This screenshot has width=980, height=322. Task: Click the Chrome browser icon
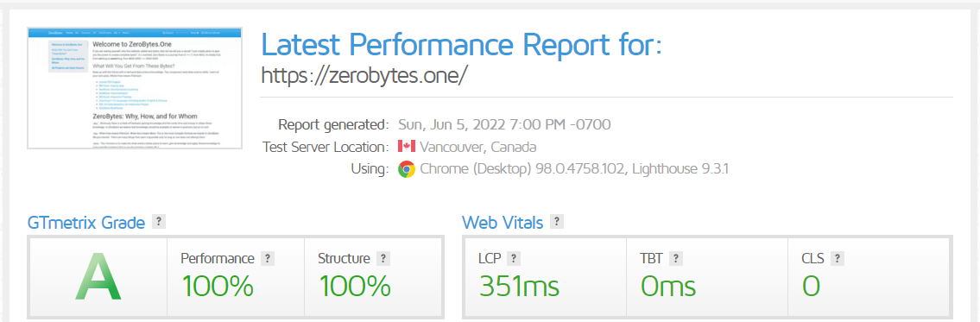coord(407,169)
